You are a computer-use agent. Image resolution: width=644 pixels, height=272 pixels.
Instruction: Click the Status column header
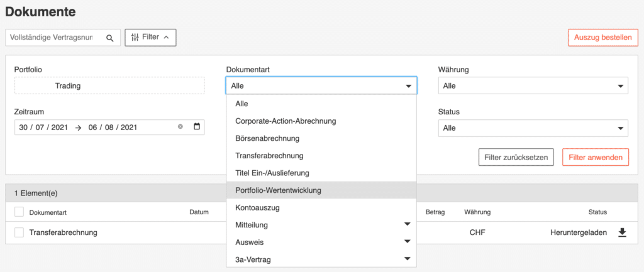[x=597, y=212]
